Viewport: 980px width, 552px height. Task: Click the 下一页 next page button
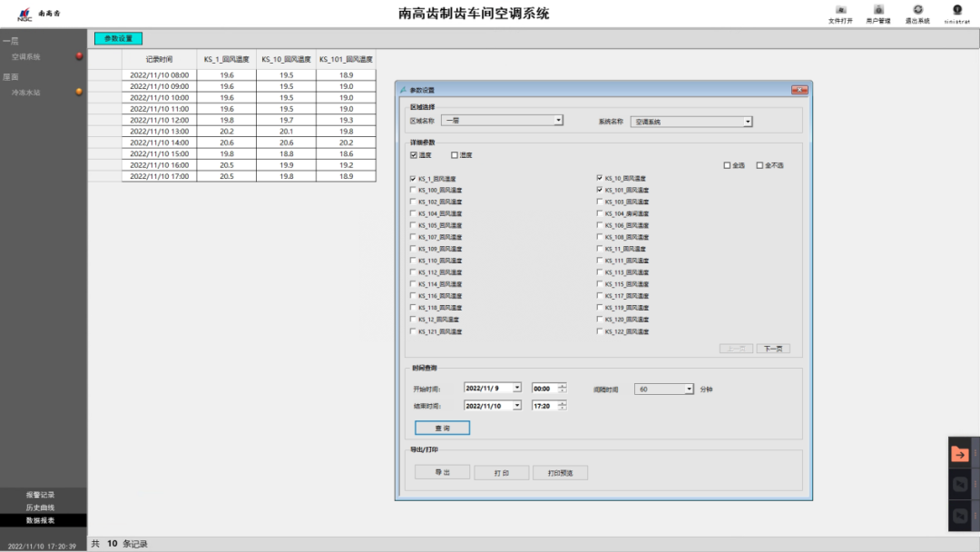pyautogui.click(x=773, y=349)
